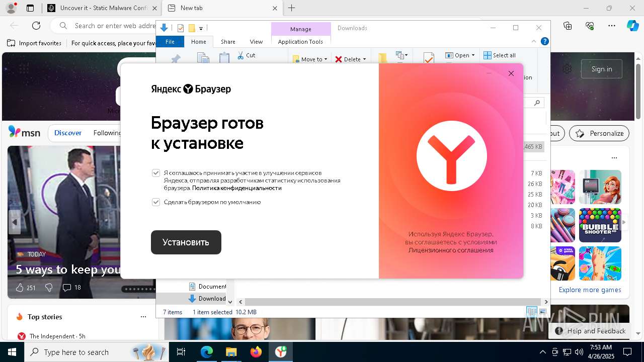Open a new Edge tab with plus
This screenshot has height=362, width=644.
291,8
